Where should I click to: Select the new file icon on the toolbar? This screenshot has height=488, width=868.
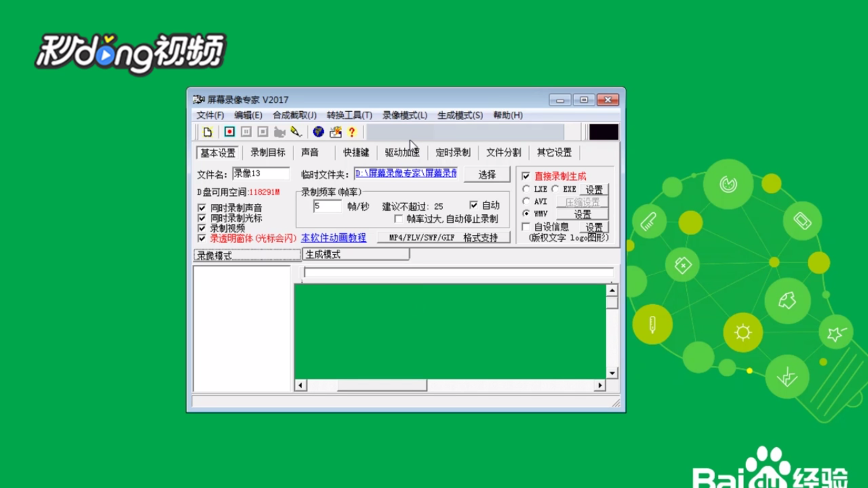[x=207, y=132]
